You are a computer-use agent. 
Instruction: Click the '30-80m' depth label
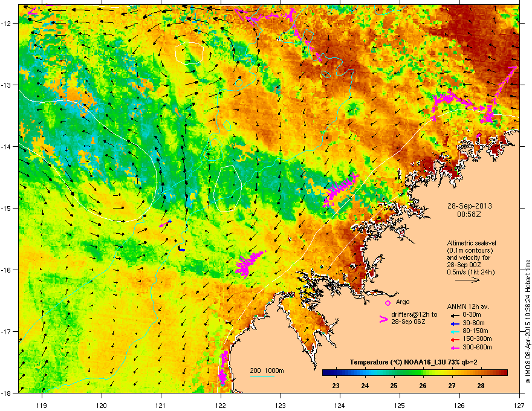coord(473,323)
